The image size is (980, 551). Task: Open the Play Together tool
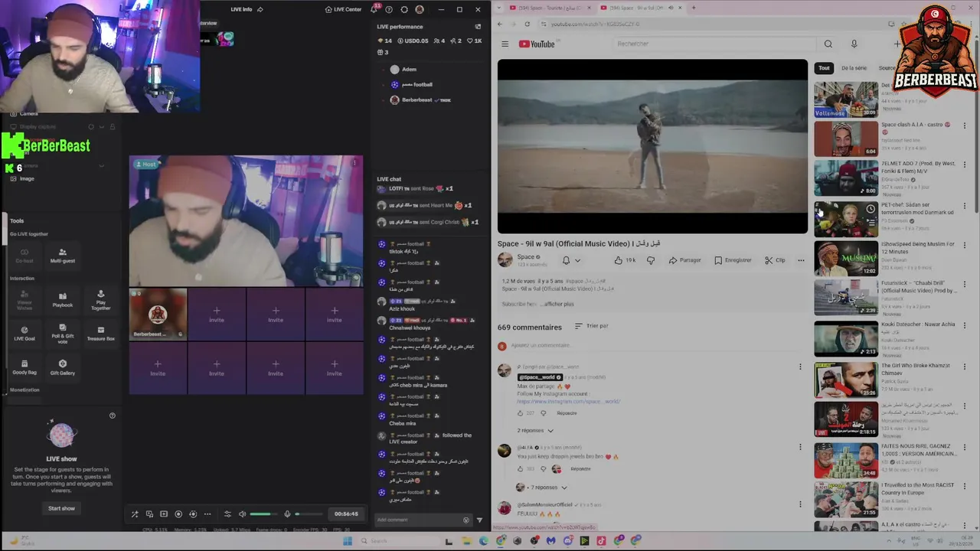click(100, 299)
